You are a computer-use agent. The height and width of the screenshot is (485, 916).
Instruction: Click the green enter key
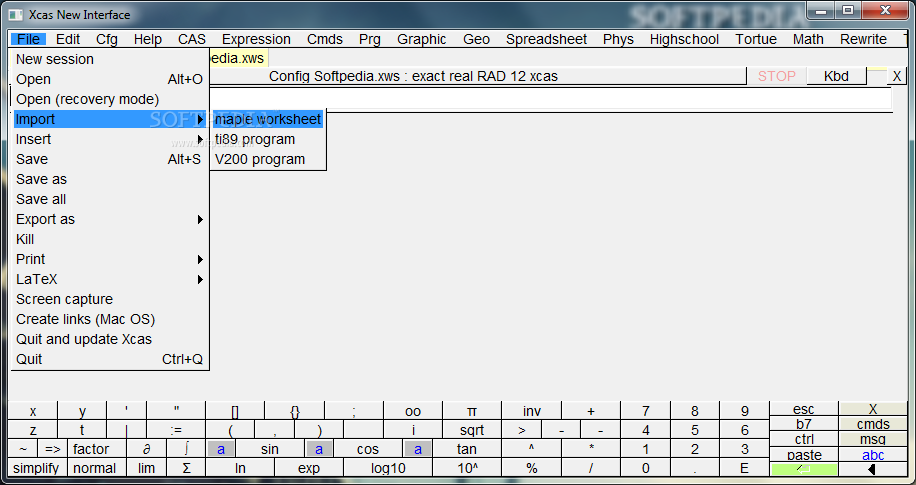(804, 469)
